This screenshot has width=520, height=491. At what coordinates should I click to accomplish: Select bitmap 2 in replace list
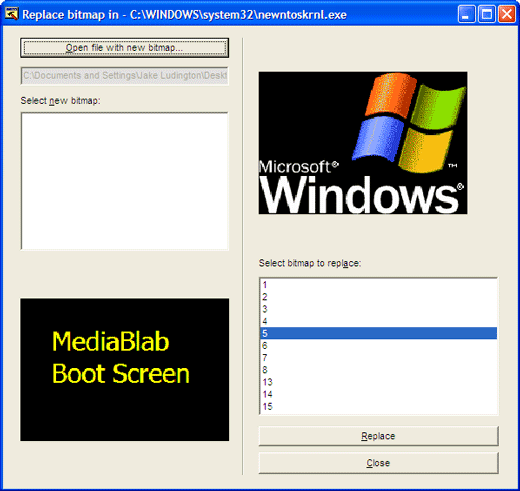(378, 297)
